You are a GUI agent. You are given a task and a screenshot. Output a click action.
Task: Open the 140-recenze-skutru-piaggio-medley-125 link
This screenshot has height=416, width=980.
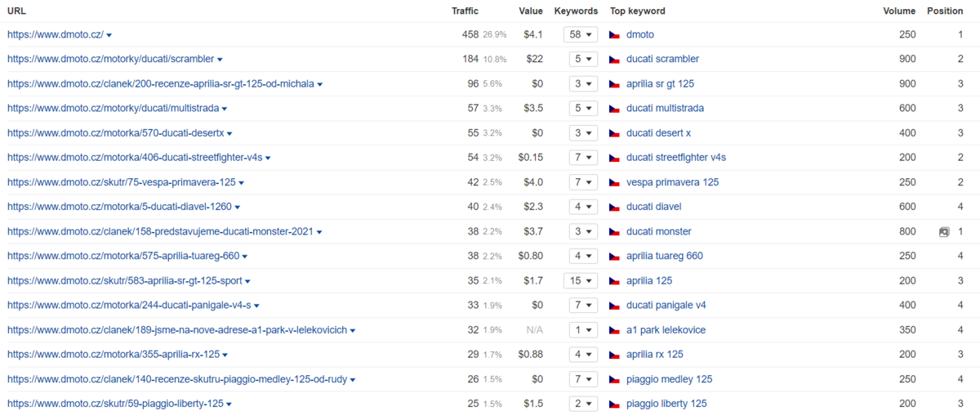click(x=177, y=379)
